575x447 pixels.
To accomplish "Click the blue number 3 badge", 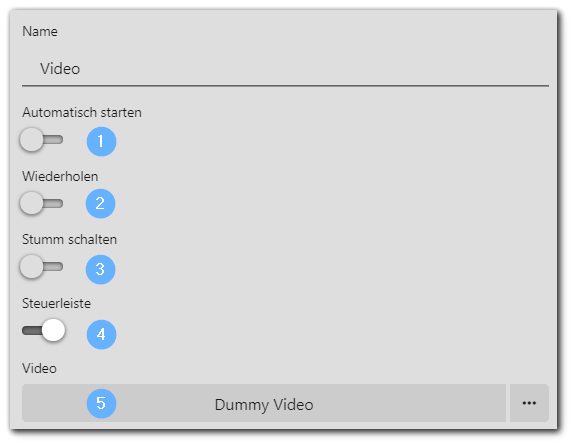I will tap(100, 270).
